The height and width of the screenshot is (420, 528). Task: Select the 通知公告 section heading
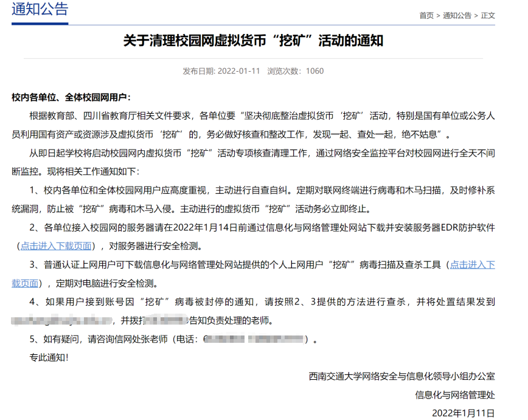(x=40, y=10)
